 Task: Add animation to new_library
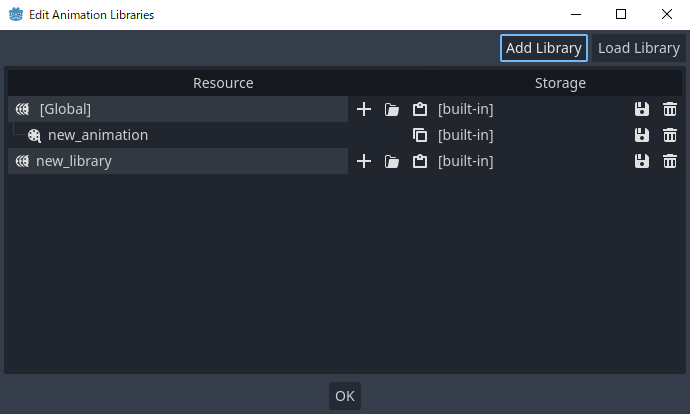click(364, 161)
